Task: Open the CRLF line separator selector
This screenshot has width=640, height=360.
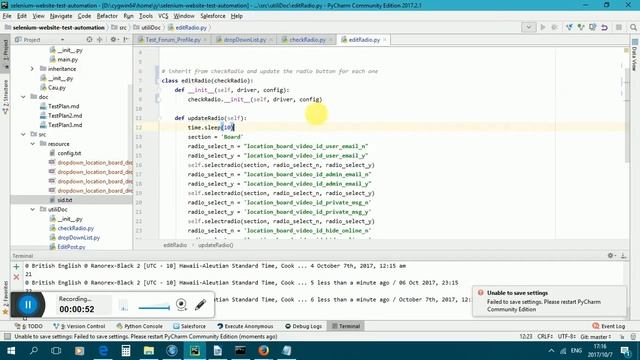Action: pos(546,337)
